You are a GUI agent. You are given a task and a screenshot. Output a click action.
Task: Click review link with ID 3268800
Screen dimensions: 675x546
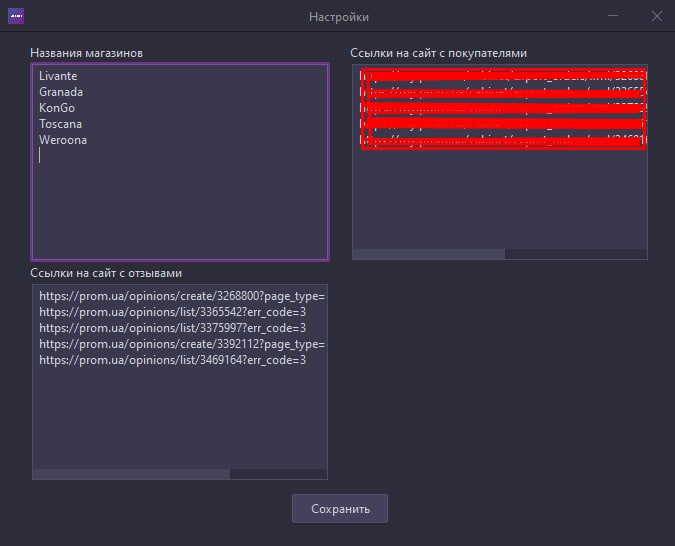pyautogui.click(x=182, y=296)
